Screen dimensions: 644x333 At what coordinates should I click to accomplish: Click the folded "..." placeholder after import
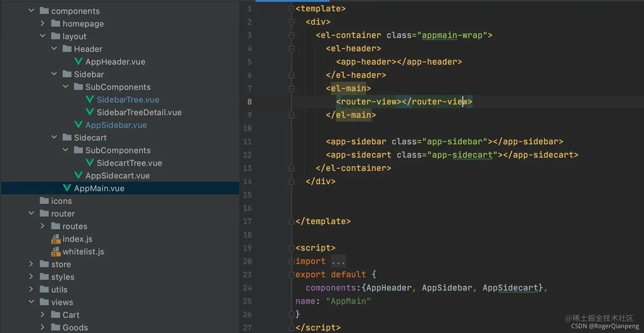(338, 261)
